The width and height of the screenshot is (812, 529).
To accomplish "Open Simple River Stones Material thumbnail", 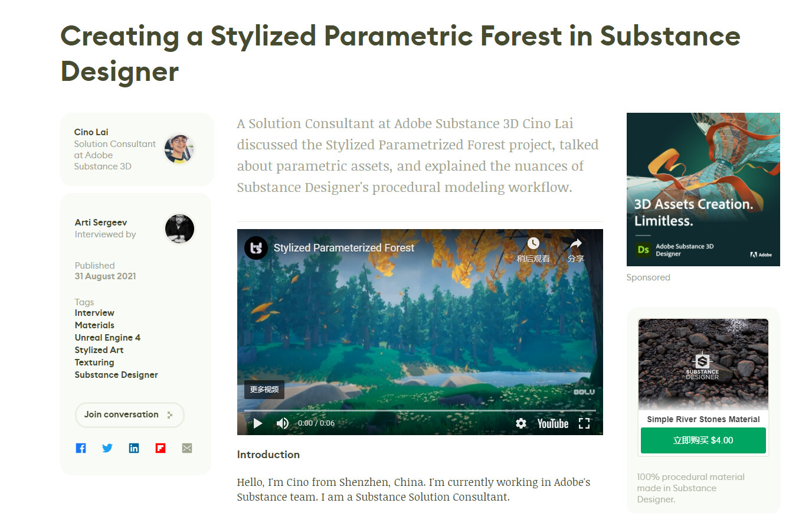I will pos(703,364).
